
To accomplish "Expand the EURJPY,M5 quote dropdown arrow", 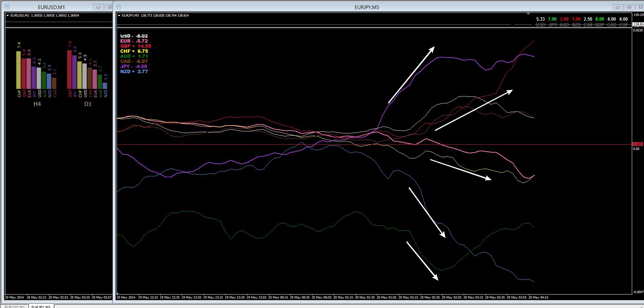I will 119,15.
